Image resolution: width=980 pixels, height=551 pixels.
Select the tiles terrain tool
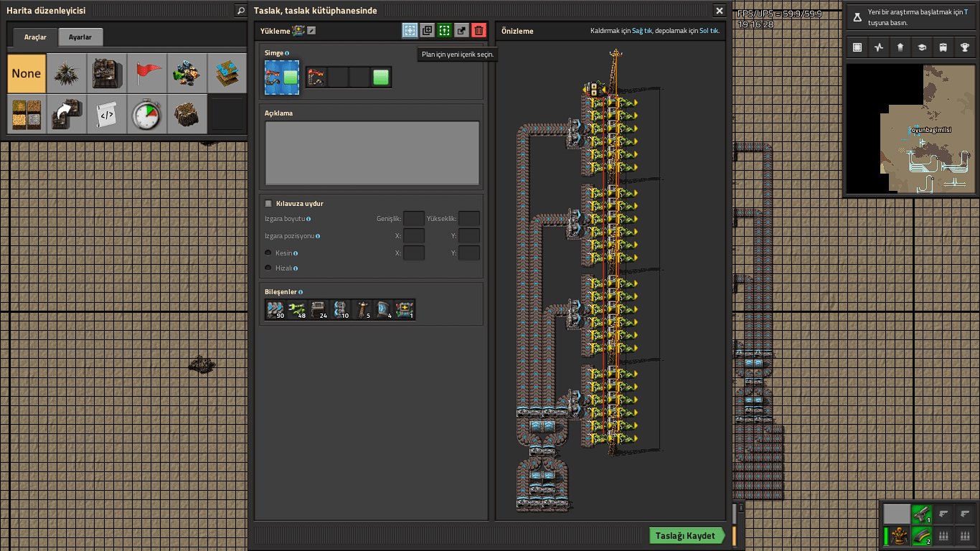[27, 114]
